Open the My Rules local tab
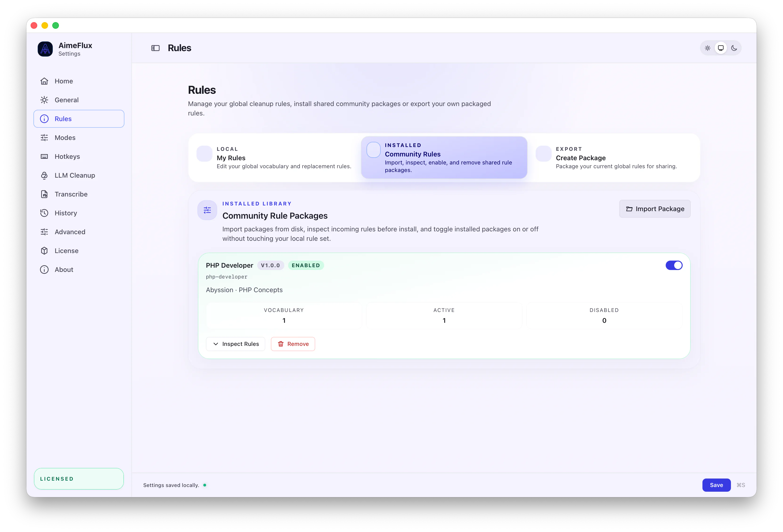Viewport: 783px width, 532px height. [274, 158]
